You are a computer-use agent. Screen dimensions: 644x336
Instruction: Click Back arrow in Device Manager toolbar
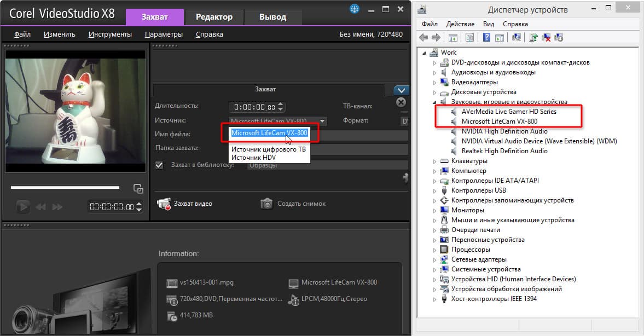tap(423, 37)
